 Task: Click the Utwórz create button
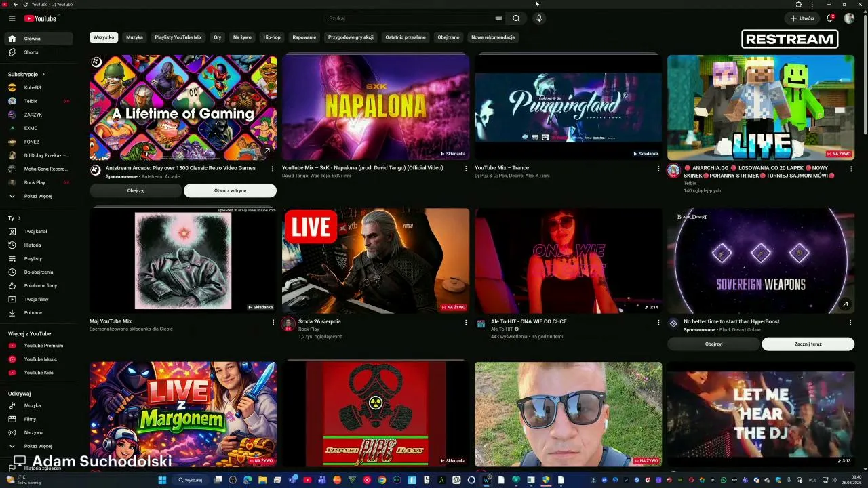(802, 18)
